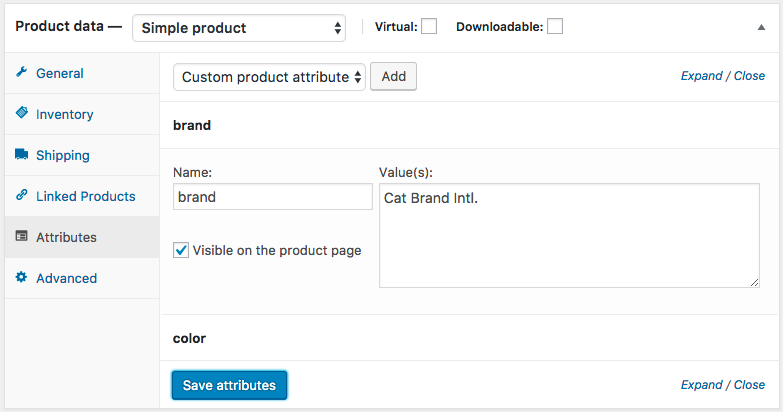The width and height of the screenshot is (783, 412).
Task: Click the top Expand link
Action: point(701,76)
